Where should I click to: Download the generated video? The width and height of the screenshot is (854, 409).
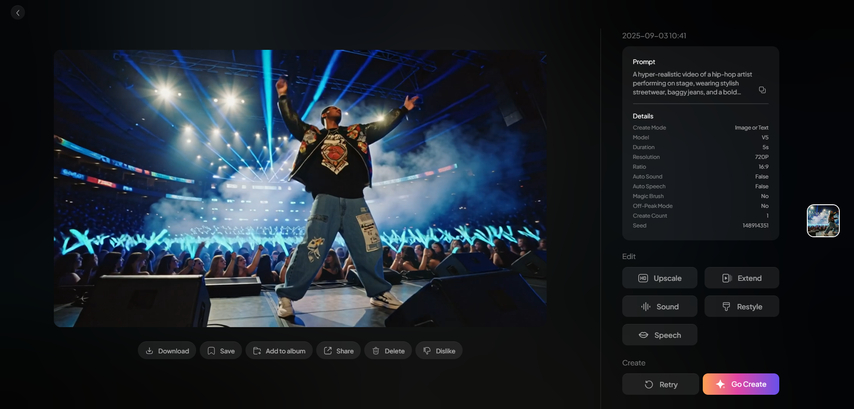point(167,351)
